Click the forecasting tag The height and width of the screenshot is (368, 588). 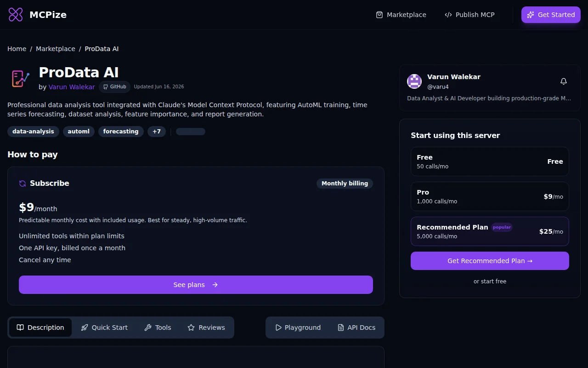click(121, 132)
